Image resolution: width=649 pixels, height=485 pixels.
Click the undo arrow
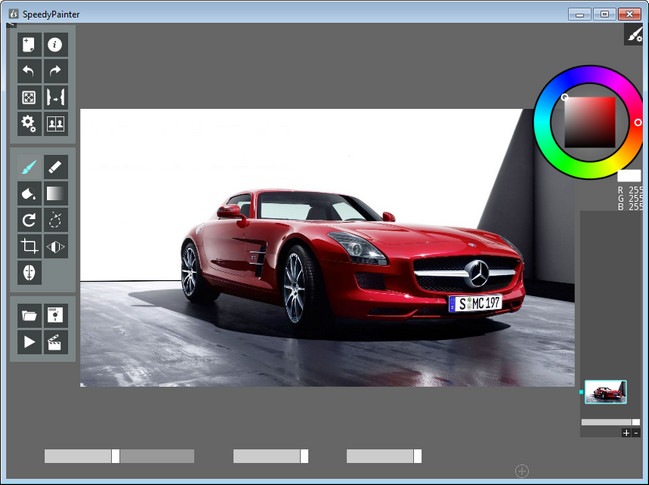tap(29, 71)
